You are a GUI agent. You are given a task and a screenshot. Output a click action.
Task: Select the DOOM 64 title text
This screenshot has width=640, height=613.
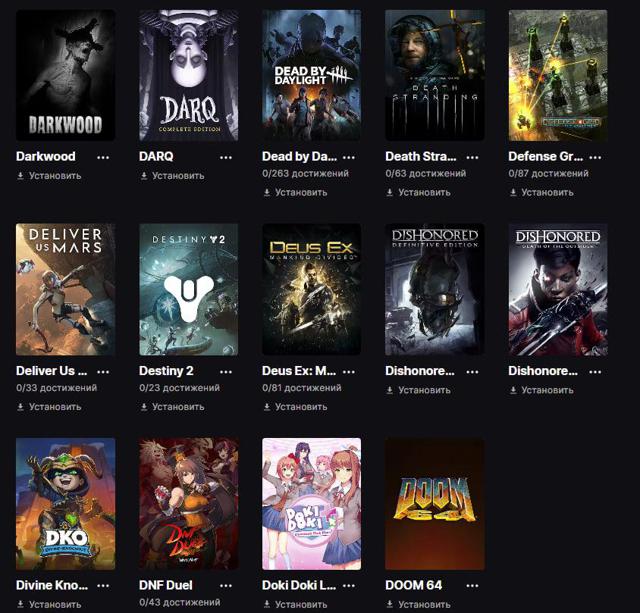414,585
